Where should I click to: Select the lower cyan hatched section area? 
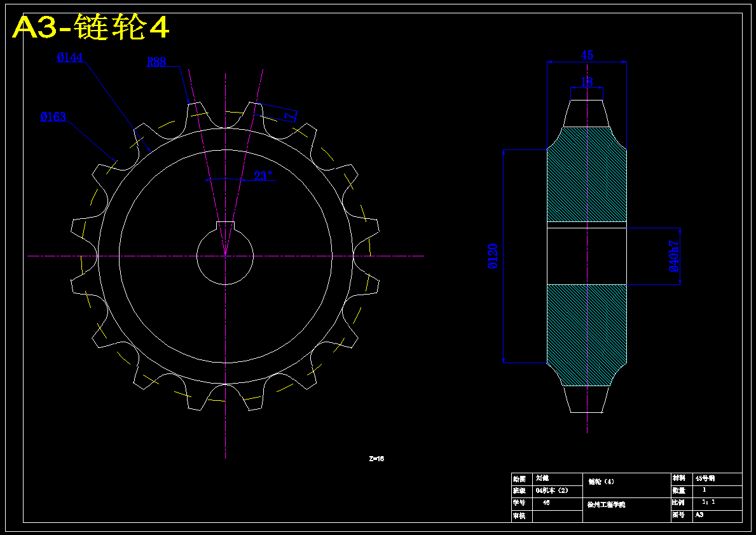[587, 335]
